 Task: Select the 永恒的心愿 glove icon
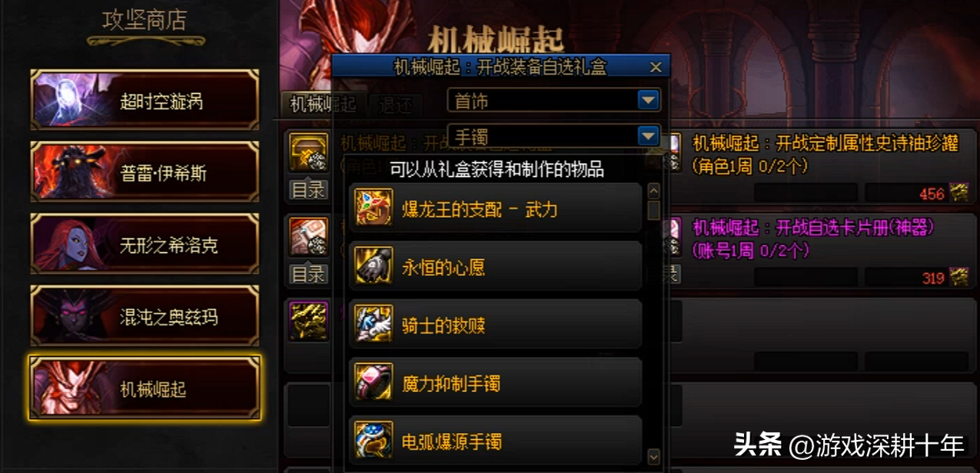point(374,267)
